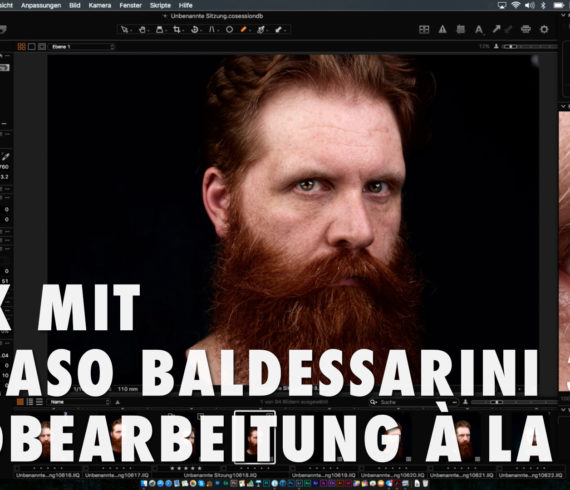Image resolution: width=570 pixels, height=490 pixels.
Task: Select file name Unbenannte Sitzung10618.IIQ
Action: tap(220, 475)
